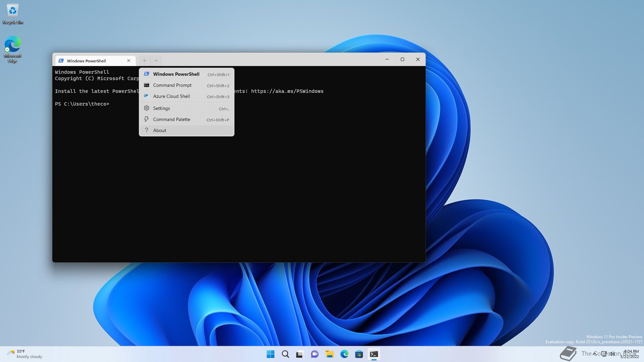Close the Terminal window
Image resolution: width=644 pixels, height=362 pixels.
coord(418,59)
